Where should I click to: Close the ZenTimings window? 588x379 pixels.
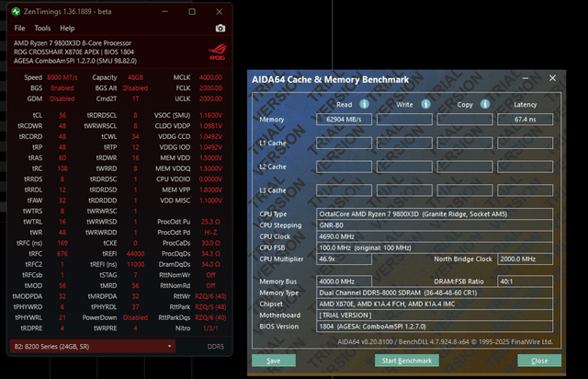tap(220, 12)
